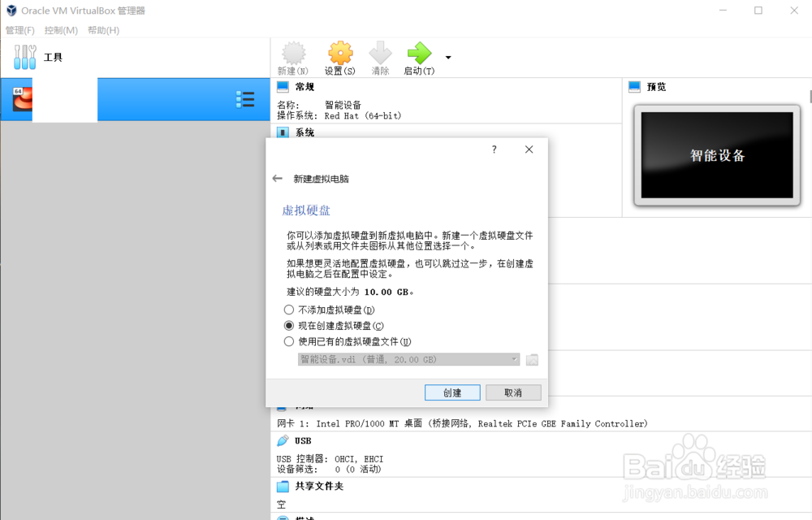812x520 pixels.
Task: Click the New (新建) toolbar icon
Action: [293, 53]
